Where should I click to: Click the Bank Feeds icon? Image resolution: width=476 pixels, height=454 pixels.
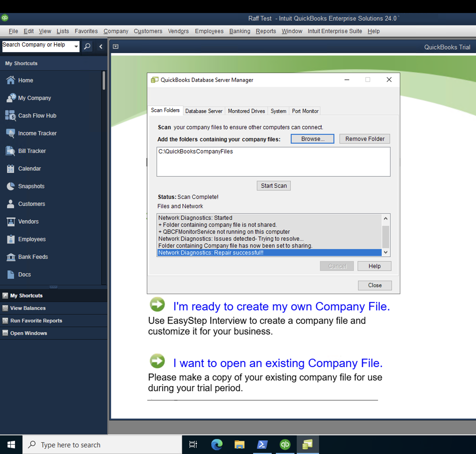point(10,257)
